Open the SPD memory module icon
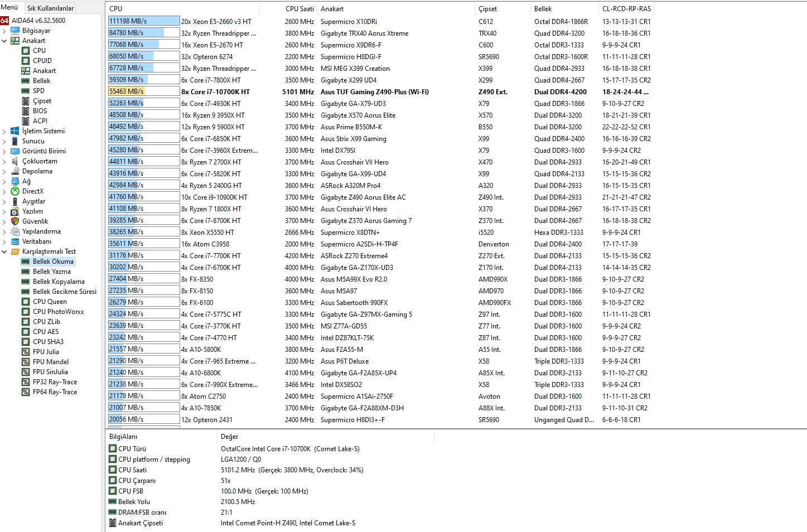 coord(26,91)
